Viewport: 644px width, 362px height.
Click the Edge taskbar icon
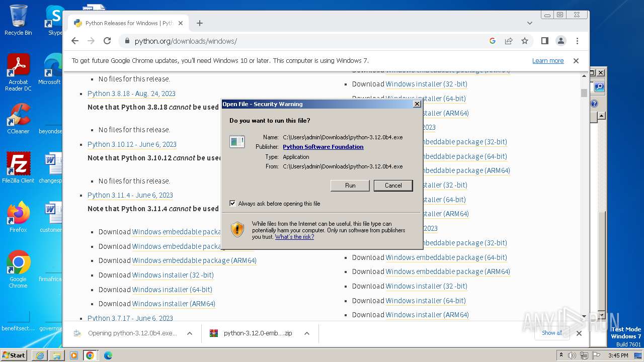point(108,355)
